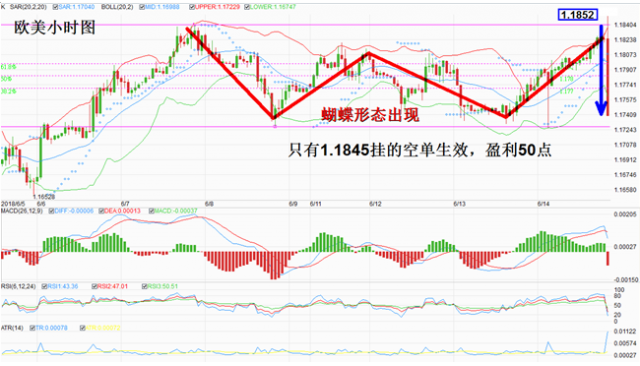Toggle the RSI1 line checkbox
This screenshot has width=640, height=366.
click(x=44, y=286)
